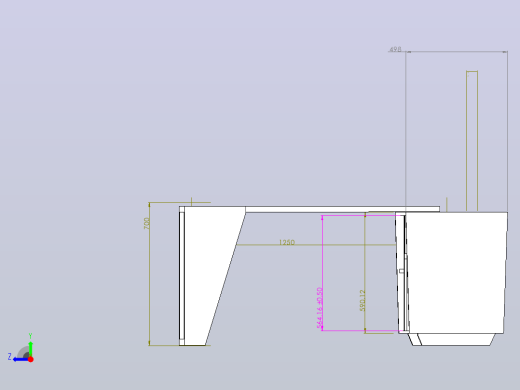This screenshot has height=390, width=520.
Task: Select the 700 height dimension text
Action: (147, 223)
